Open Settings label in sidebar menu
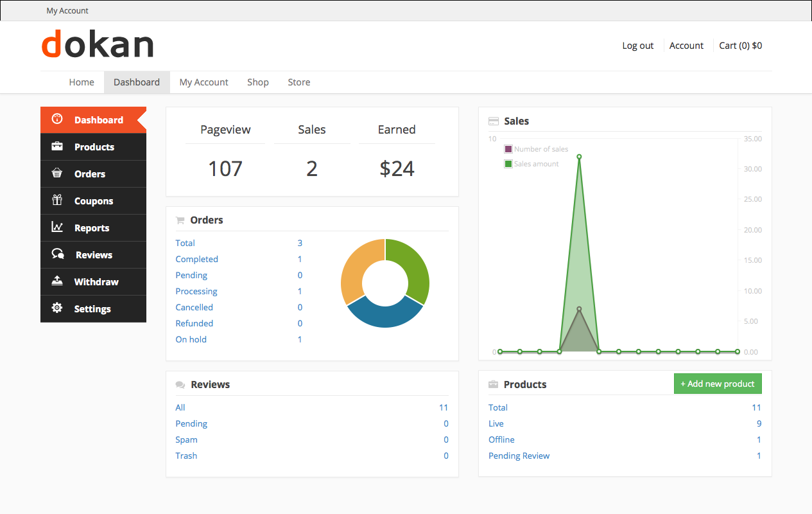The height and width of the screenshot is (514, 812). click(x=92, y=309)
